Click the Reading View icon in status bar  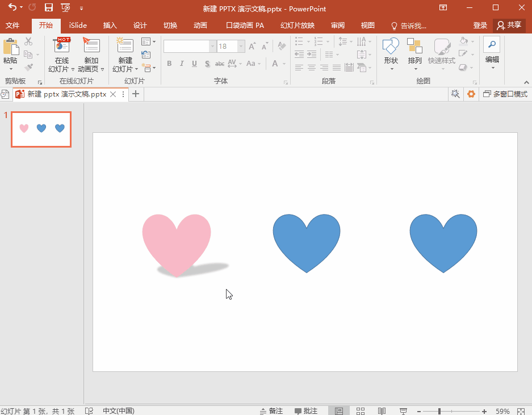tap(382, 411)
